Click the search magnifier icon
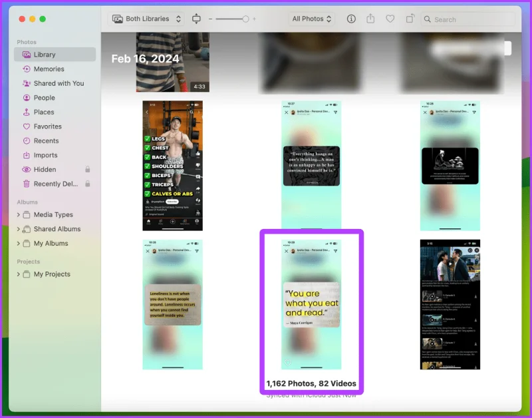532x418 pixels. 428,19
